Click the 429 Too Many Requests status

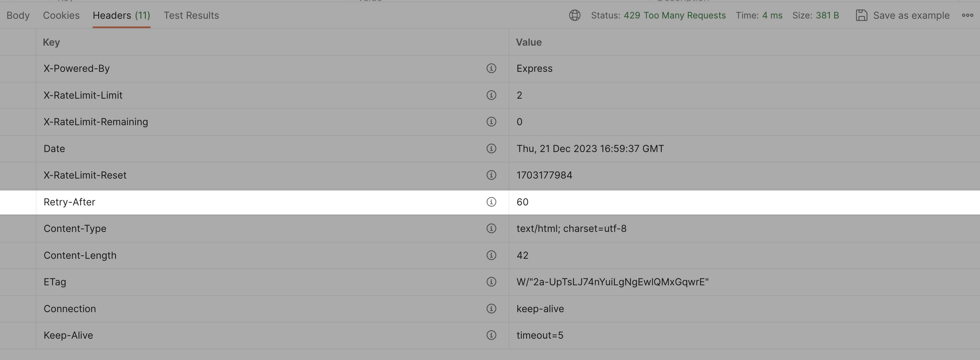675,16
